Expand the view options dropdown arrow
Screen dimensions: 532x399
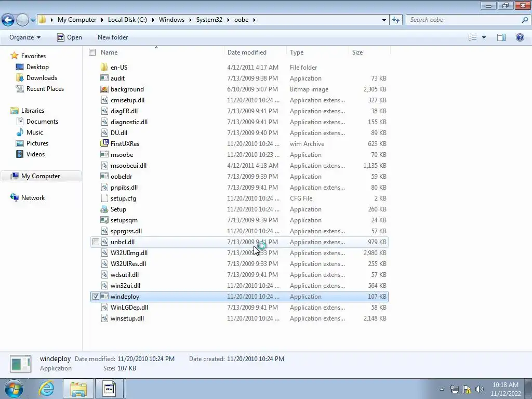pyautogui.click(x=484, y=37)
